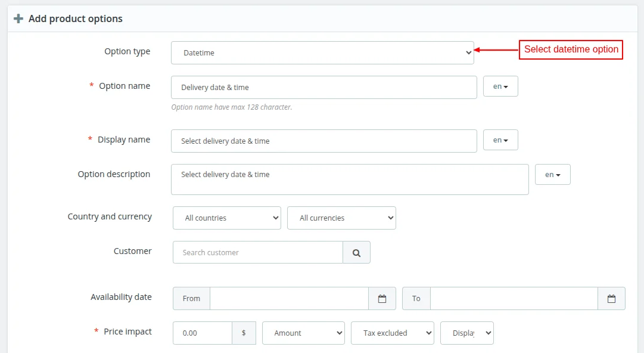Click the Option description text area
644x353 pixels.
tap(350, 178)
